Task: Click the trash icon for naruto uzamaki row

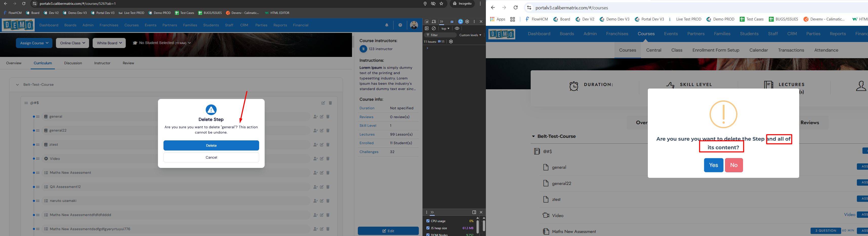Action: coord(328,201)
